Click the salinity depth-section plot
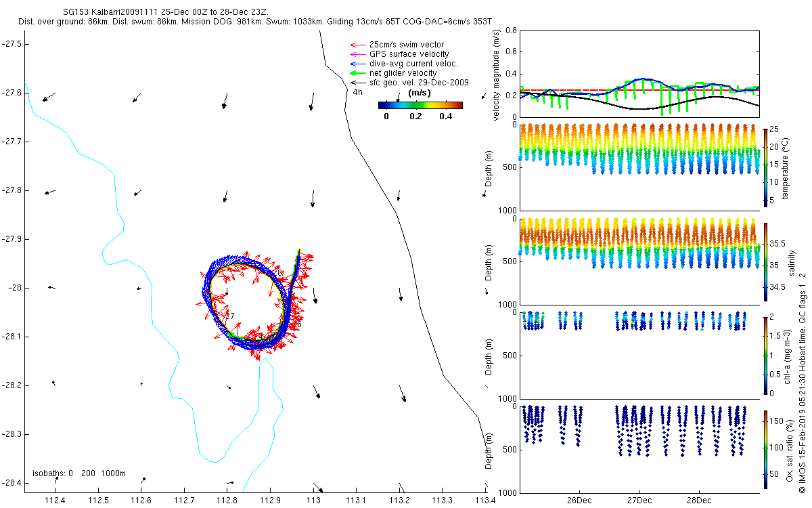Screen dimensions: 812x508 click(639, 261)
